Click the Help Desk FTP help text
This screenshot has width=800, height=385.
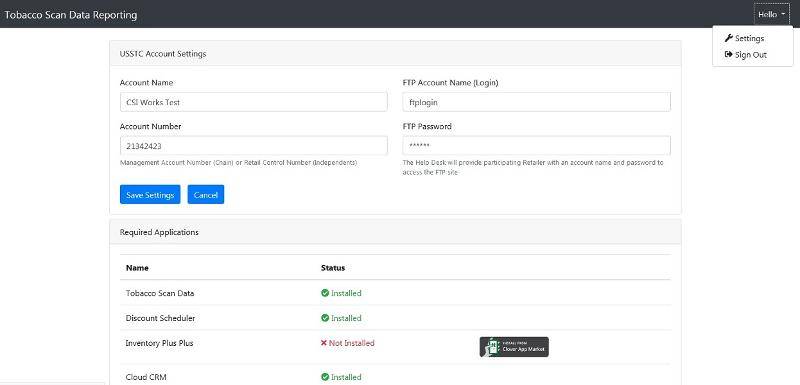(533, 168)
